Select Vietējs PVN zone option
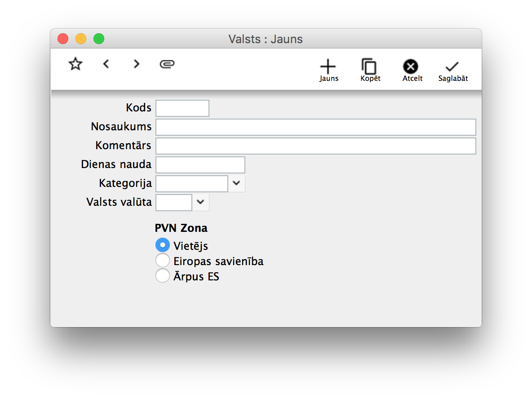The image size is (532, 399). point(163,245)
